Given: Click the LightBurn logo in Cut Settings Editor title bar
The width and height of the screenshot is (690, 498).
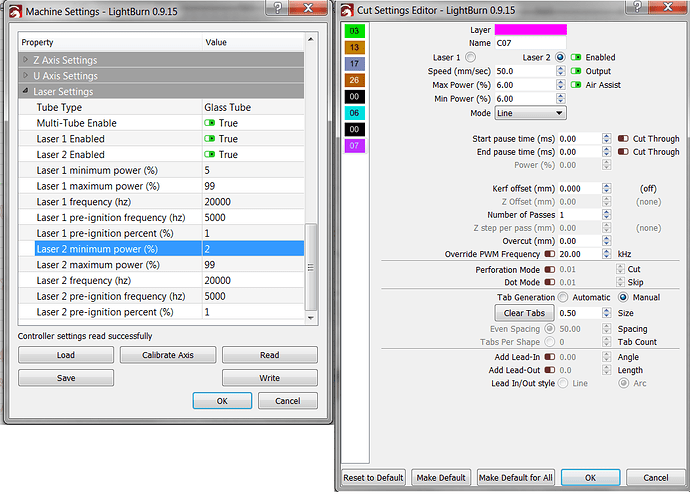Looking at the screenshot, I should [x=347, y=10].
